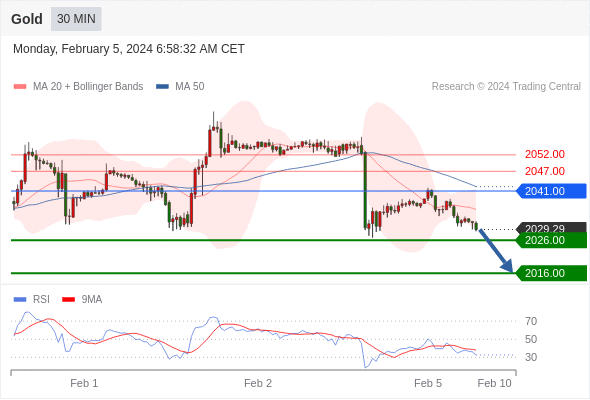
Task: Click the RSI 30 level label
Action: 531,357
